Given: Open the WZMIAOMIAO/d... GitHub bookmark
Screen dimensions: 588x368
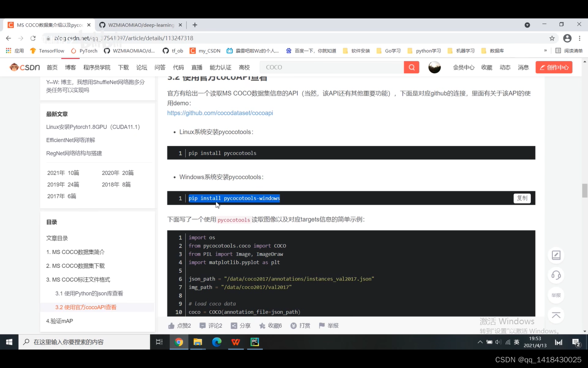Looking at the screenshot, I should coord(129,51).
